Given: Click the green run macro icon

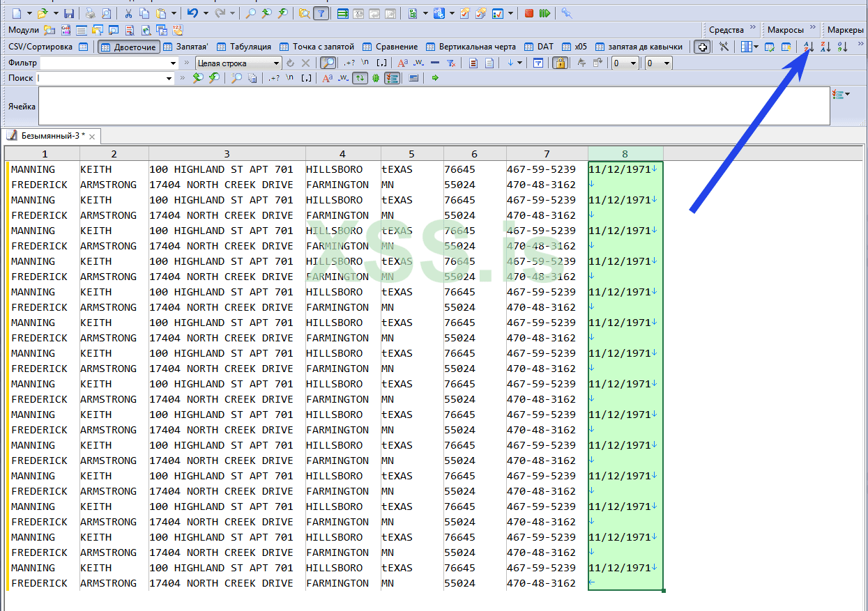Looking at the screenshot, I should coord(545,13).
